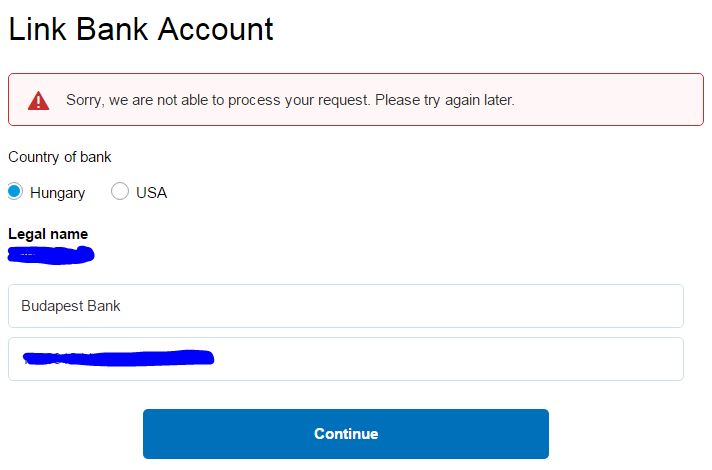Click the blue scribble covering account number
This screenshot has width=712, height=470.
click(118, 358)
